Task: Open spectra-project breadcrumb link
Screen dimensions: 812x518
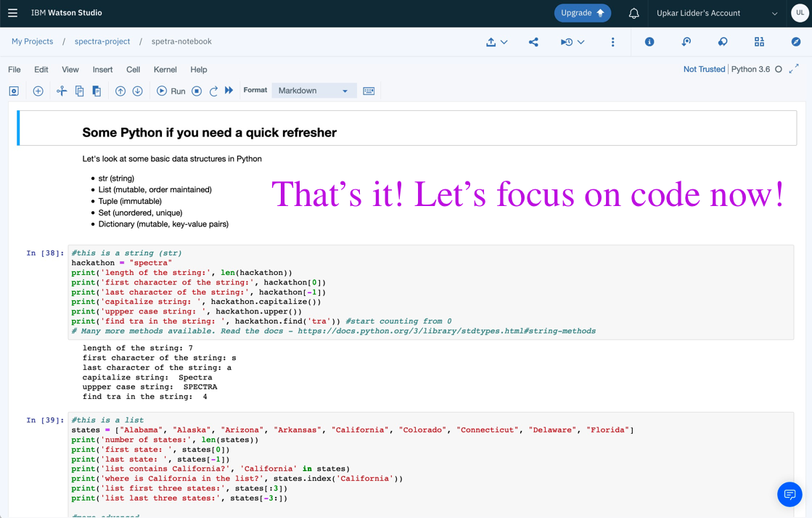Action: (102, 41)
